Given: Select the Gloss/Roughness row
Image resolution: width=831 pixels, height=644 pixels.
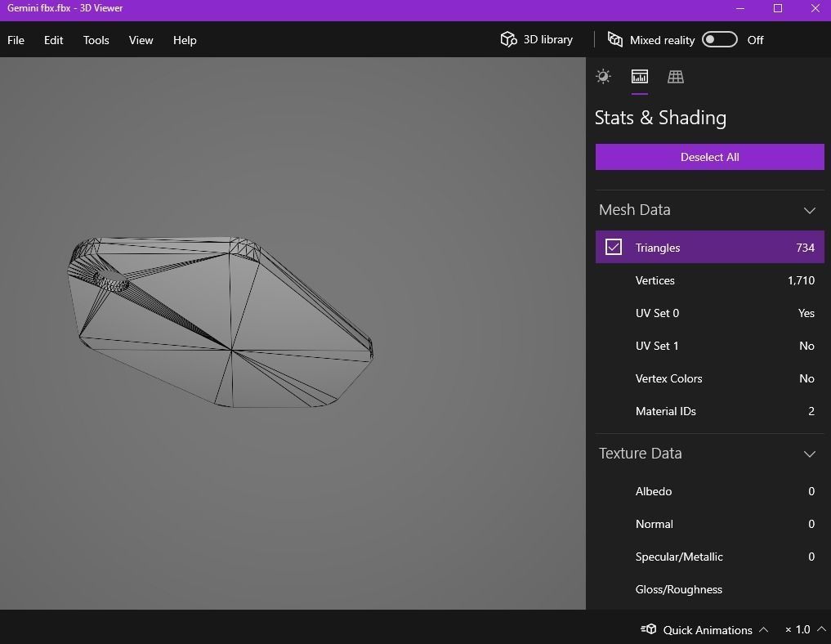Looking at the screenshot, I should click(709, 589).
